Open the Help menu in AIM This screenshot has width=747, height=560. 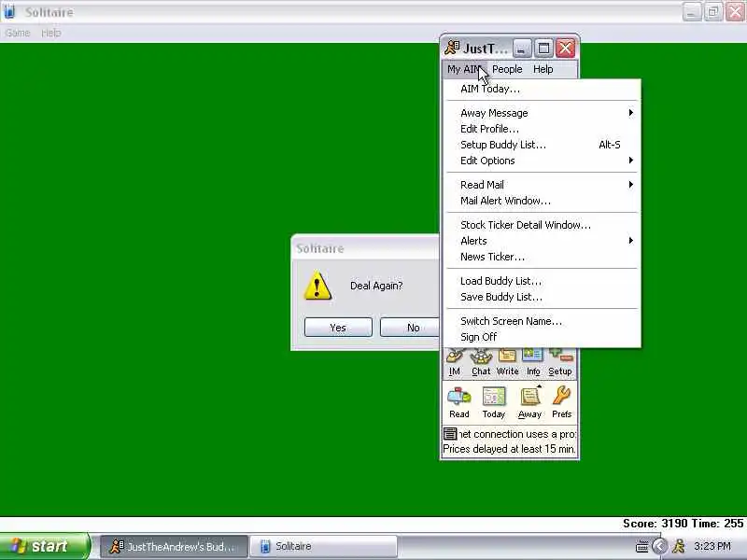coord(543,69)
